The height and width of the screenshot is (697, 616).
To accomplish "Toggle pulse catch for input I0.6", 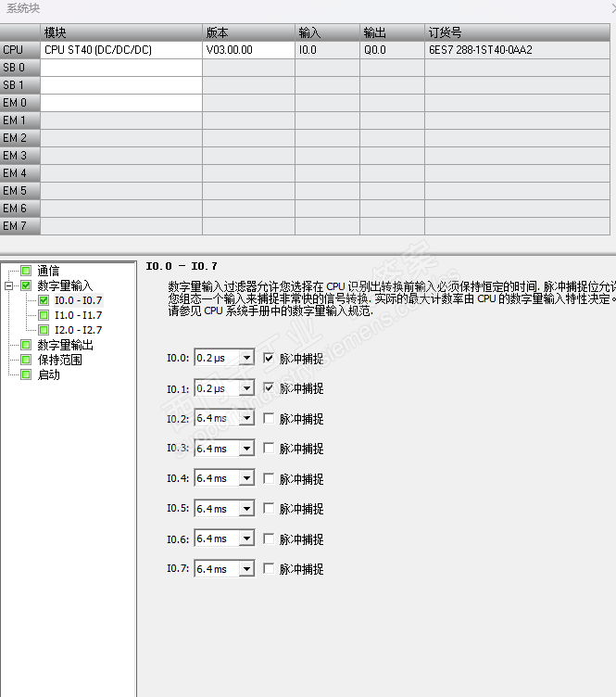I will [269, 539].
